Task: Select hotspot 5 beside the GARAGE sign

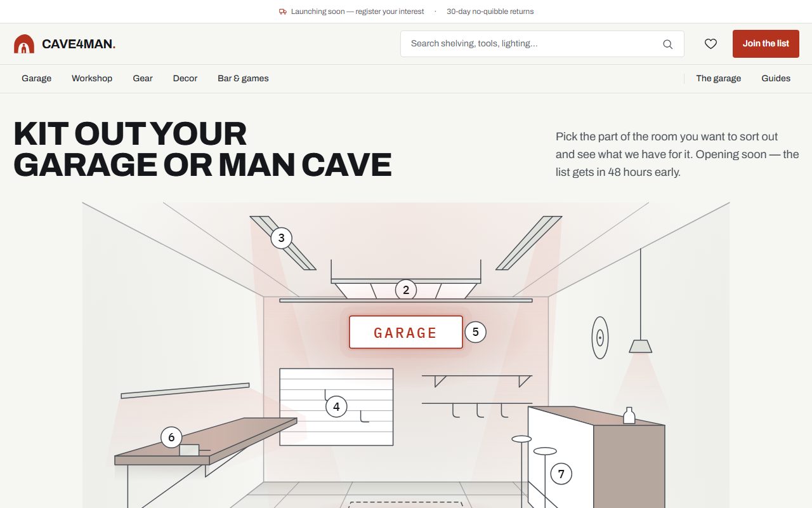Action: tap(475, 332)
